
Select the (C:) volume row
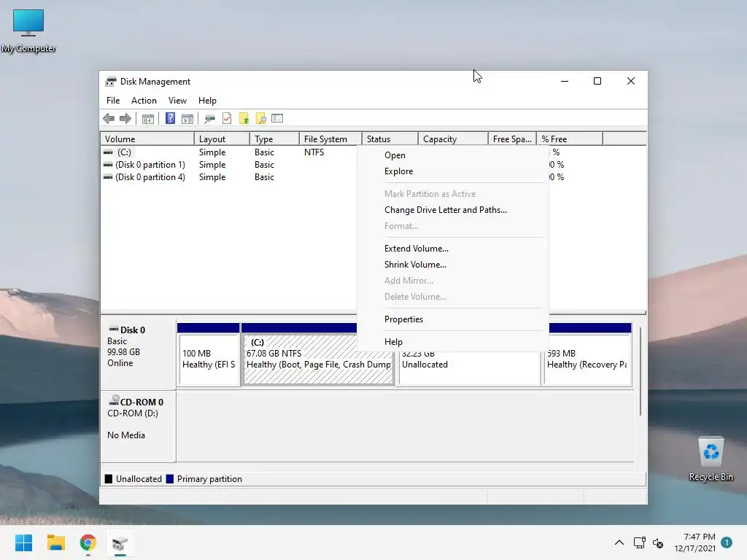click(x=228, y=152)
